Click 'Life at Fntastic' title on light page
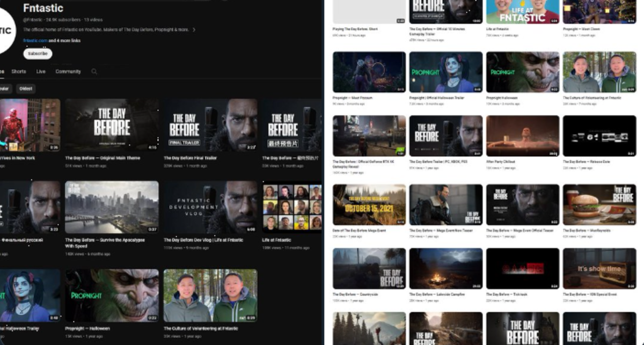This screenshot has height=345, width=644. [x=498, y=29]
